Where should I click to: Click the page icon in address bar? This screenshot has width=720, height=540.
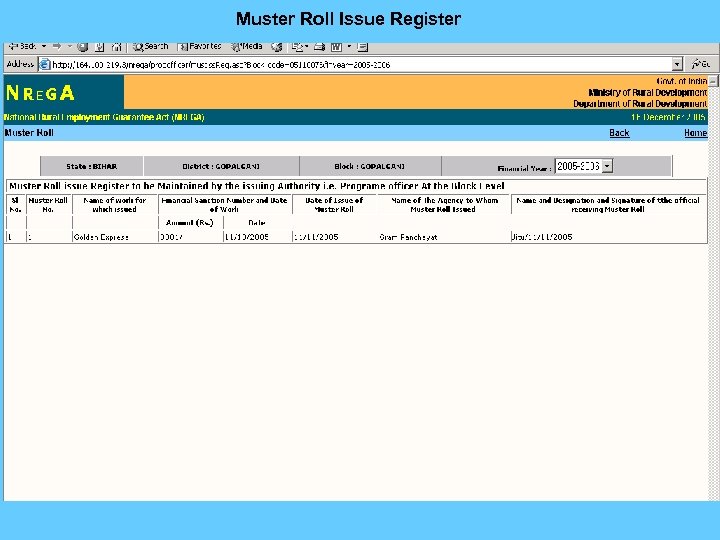pos(44,65)
